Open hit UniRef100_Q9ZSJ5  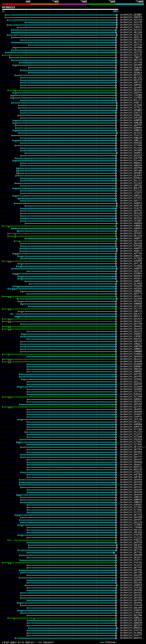pos(131,37)
